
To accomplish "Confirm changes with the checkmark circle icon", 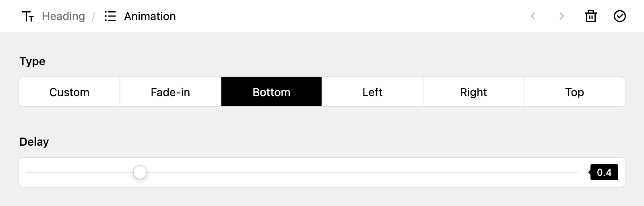I will (x=619, y=16).
